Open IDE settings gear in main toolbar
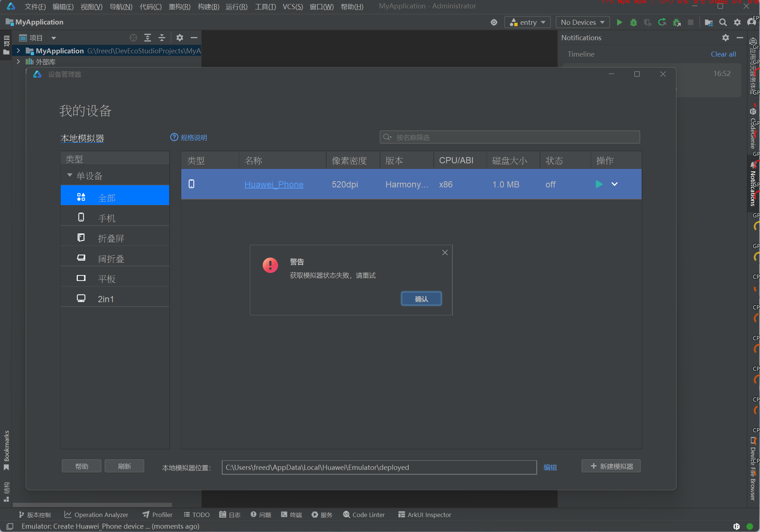The image size is (760, 532). coord(737,22)
